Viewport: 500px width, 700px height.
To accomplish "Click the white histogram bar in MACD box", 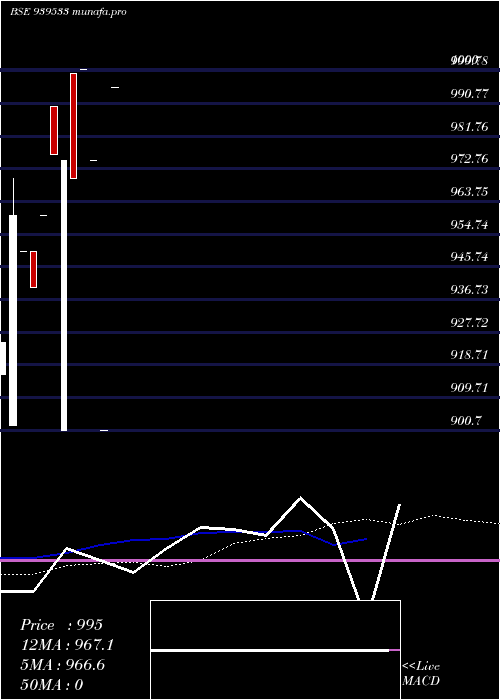I will coord(270,650).
